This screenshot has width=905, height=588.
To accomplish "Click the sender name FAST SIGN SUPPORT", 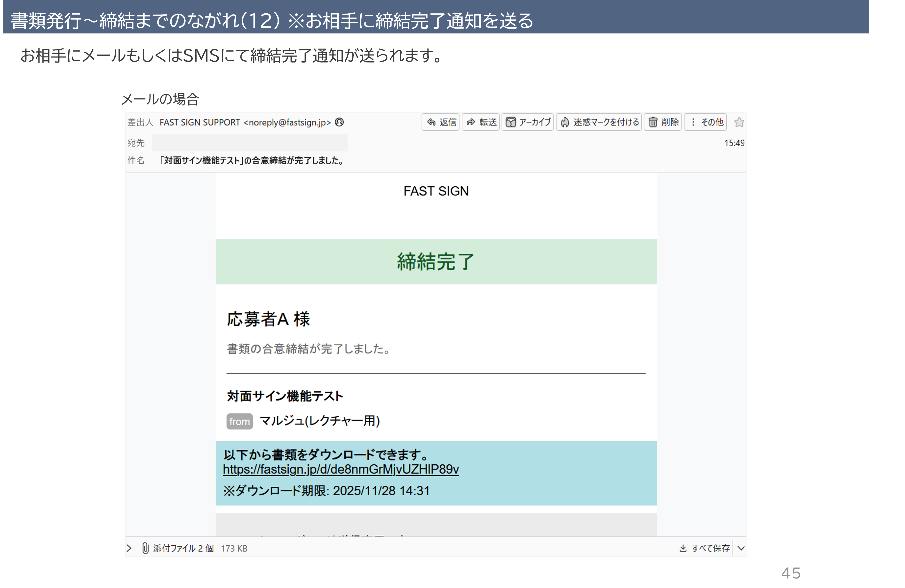I will (x=200, y=122).
